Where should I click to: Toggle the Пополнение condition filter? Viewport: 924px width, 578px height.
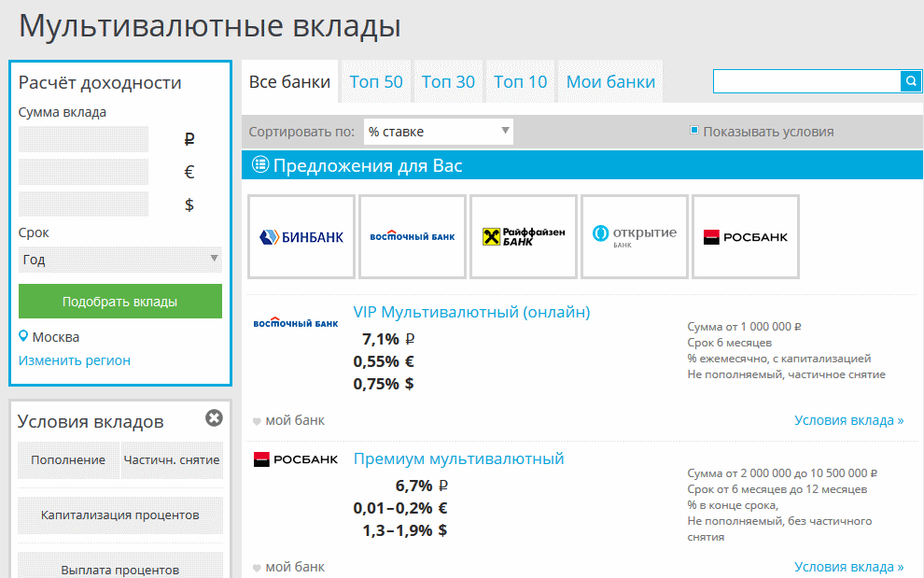click(68, 460)
